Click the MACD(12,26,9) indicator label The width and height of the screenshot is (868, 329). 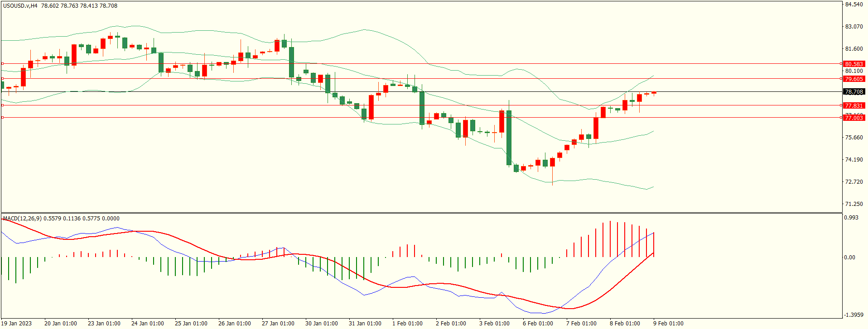pos(22,219)
